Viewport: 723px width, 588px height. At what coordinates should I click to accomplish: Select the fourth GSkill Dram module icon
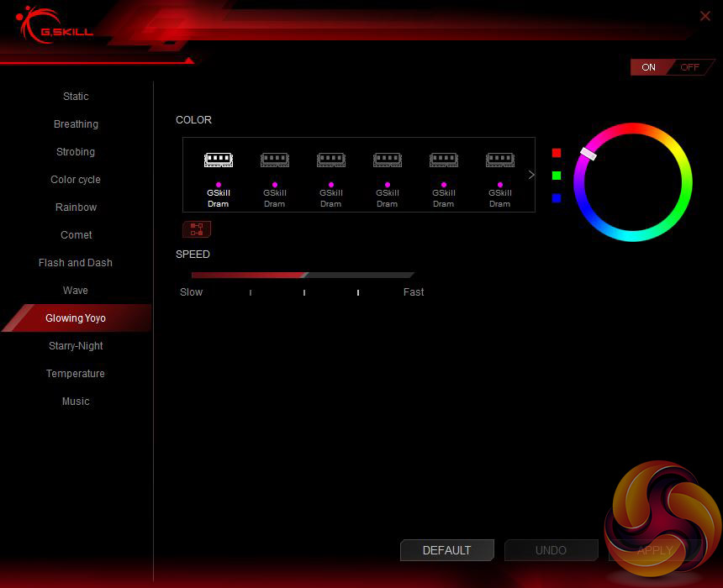(388, 160)
